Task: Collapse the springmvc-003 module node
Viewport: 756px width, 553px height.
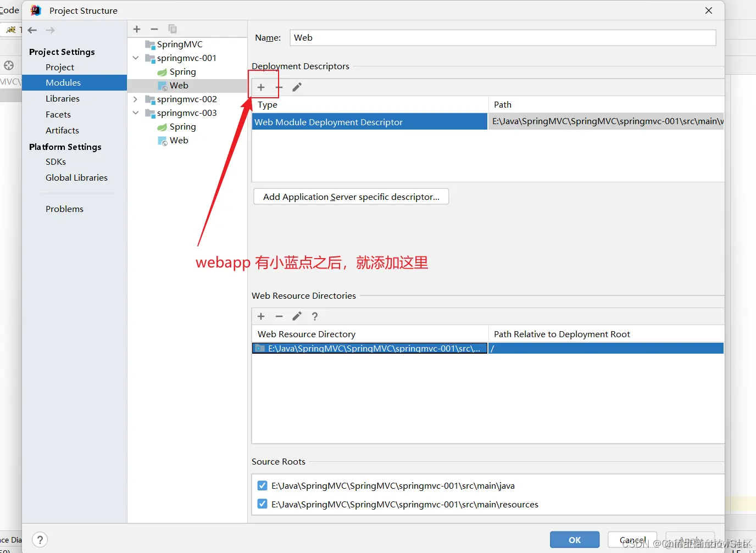Action: 136,113
